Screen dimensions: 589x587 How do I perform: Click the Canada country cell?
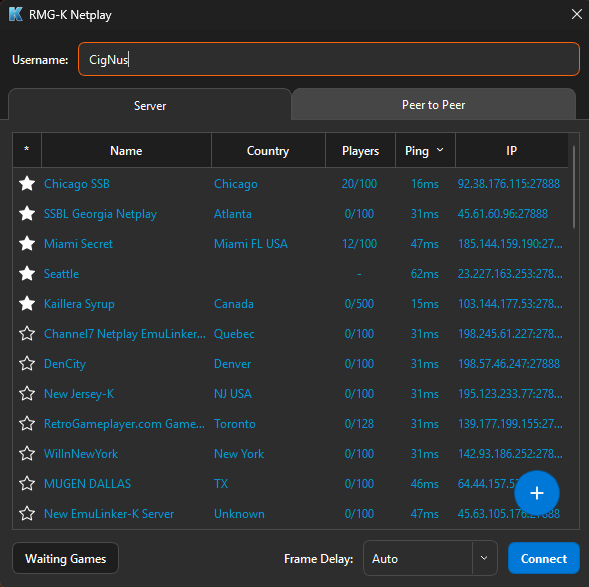tap(234, 303)
